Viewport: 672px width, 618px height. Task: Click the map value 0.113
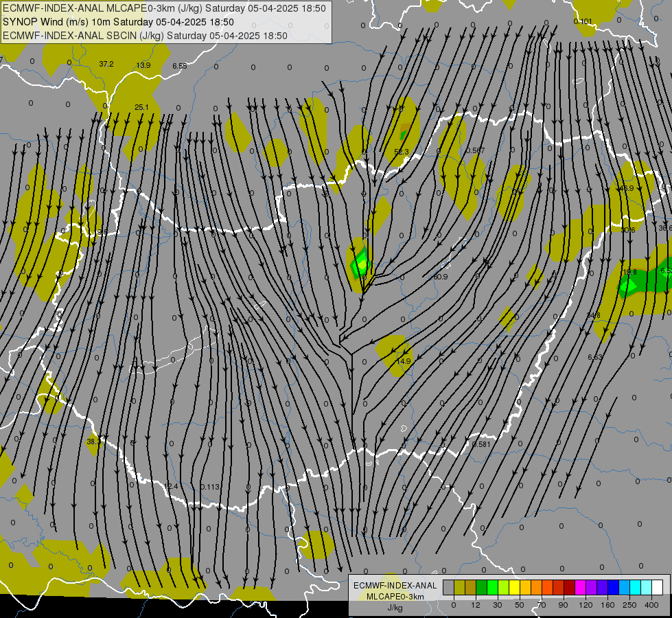[x=210, y=487]
